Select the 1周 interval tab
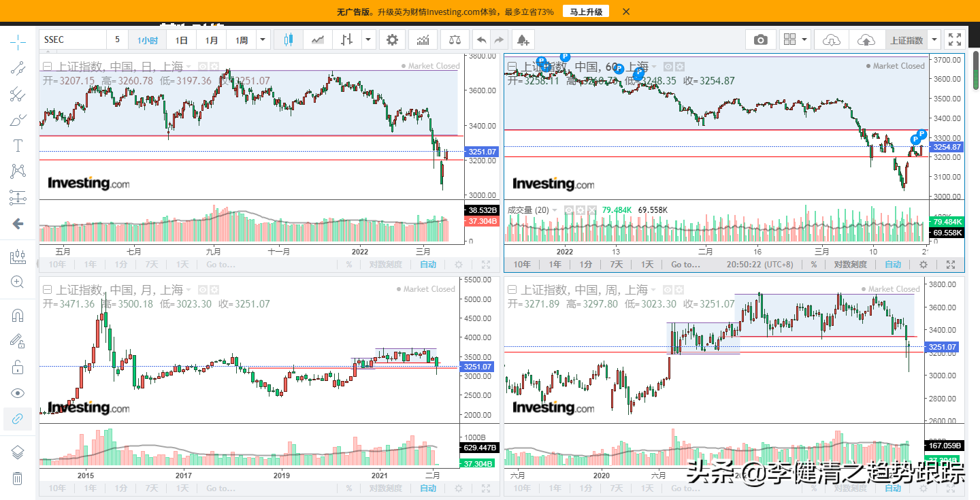Image resolution: width=980 pixels, height=500 pixels. (x=242, y=40)
